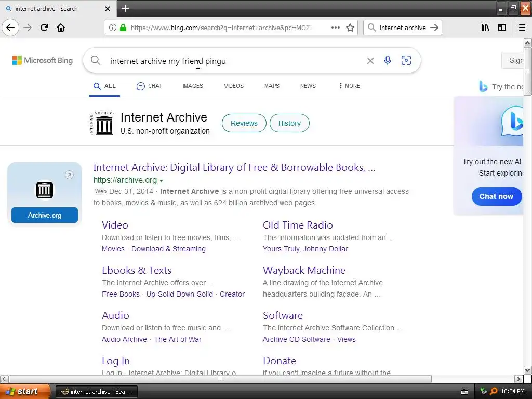
Task: Go back to the previous page
Action: tap(10, 28)
